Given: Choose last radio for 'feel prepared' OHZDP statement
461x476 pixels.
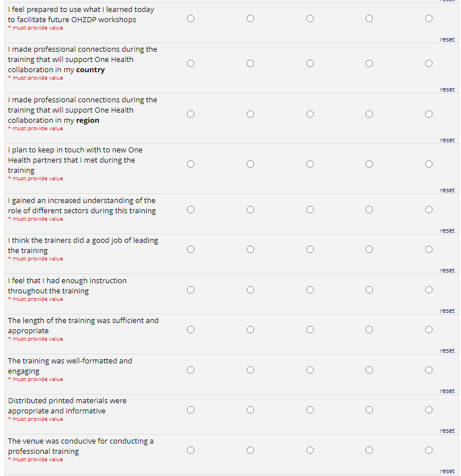Looking at the screenshot, I should tap(429, 18).
